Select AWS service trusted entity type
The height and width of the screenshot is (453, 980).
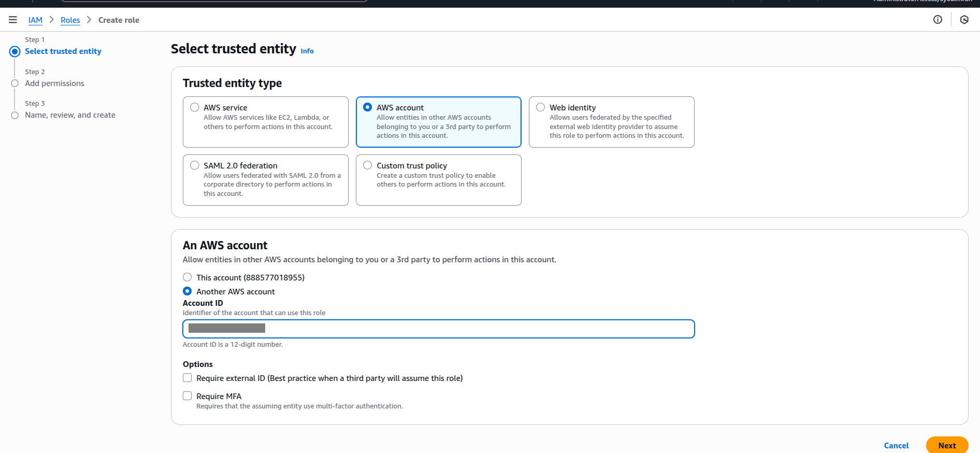[195, 107]
